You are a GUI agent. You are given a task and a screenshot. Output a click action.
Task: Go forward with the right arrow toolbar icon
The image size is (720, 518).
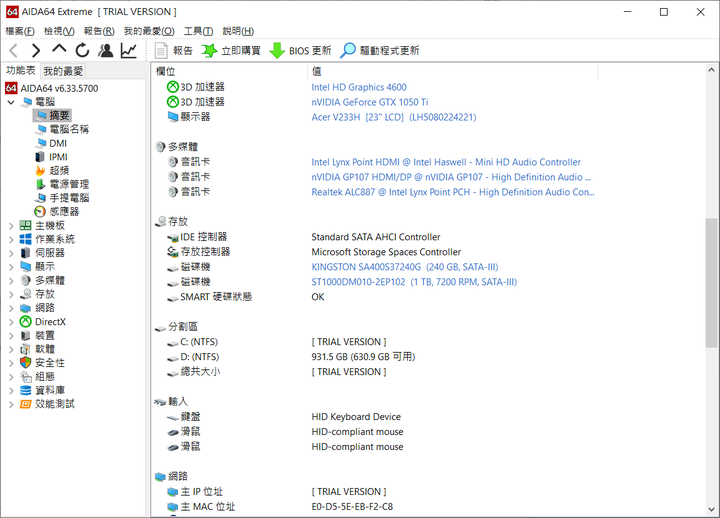[x=36, y=51]
